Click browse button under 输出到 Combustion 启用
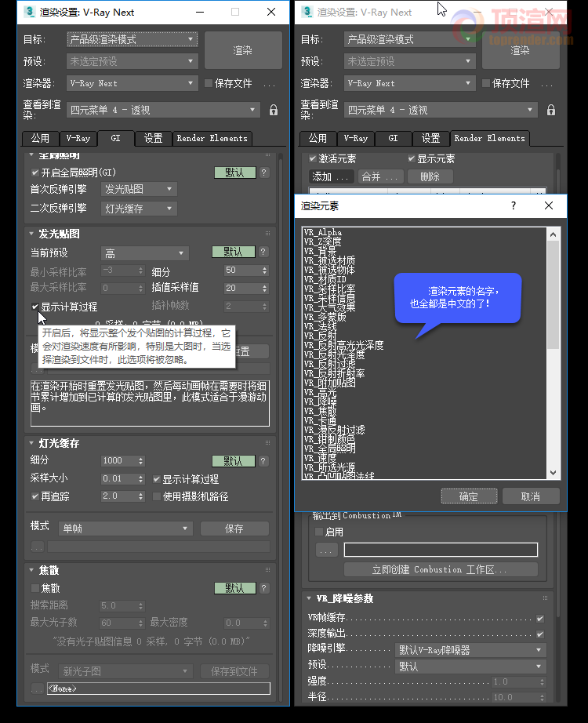 pyautogui.click(x=326, y=550)
